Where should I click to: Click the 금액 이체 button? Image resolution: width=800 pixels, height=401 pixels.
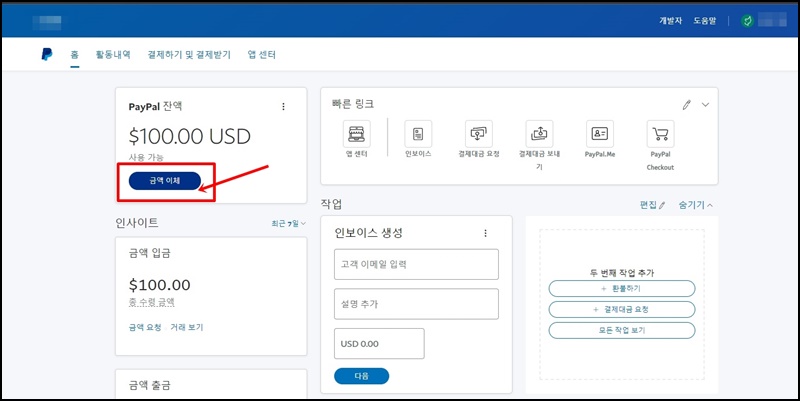(x=165, y=181)
